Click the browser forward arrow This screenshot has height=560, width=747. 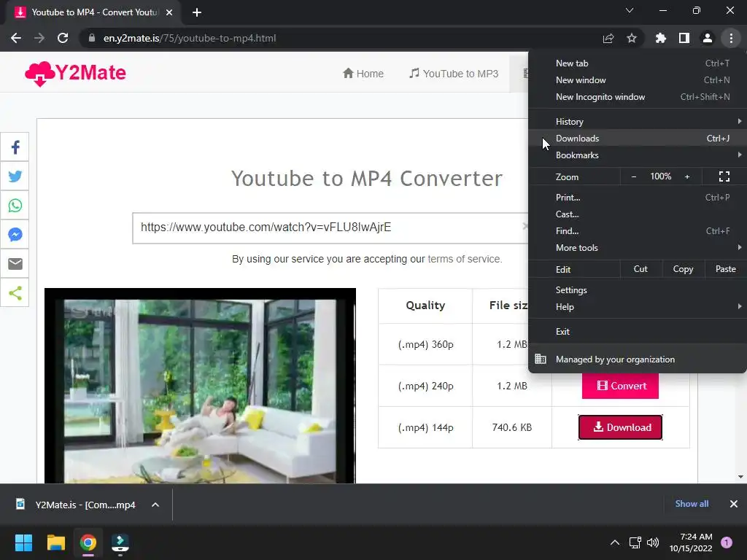(x=39, y=38)
